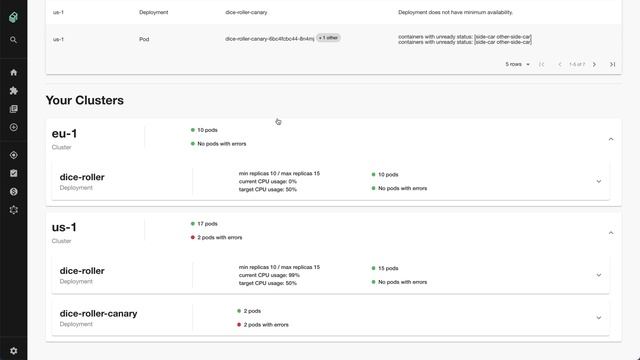Open the docs library icon in the sidebar

point(13,109)
